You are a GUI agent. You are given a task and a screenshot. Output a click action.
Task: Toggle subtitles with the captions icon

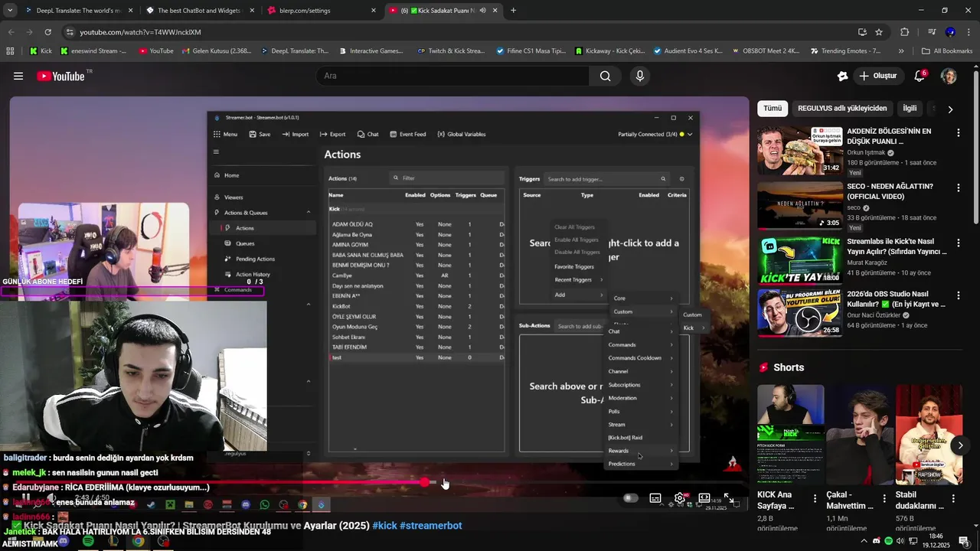coord(655,498)
